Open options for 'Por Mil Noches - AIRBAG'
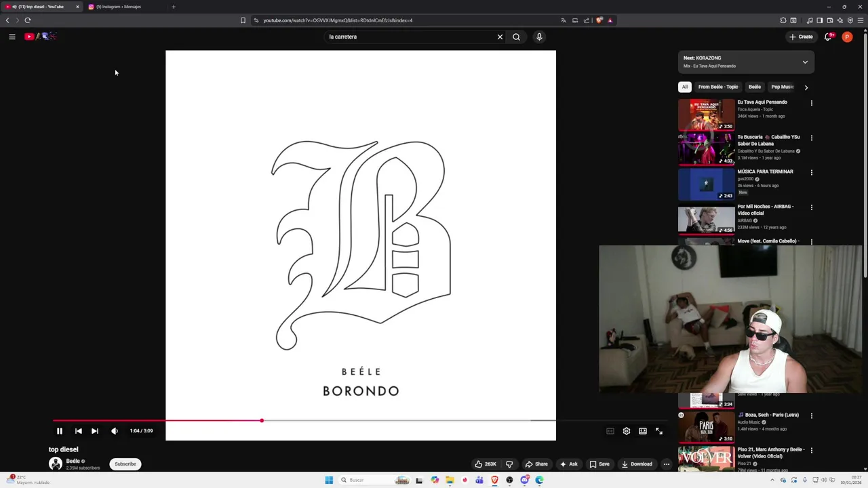Screen dimensions: 868x488 click(812, 207)
